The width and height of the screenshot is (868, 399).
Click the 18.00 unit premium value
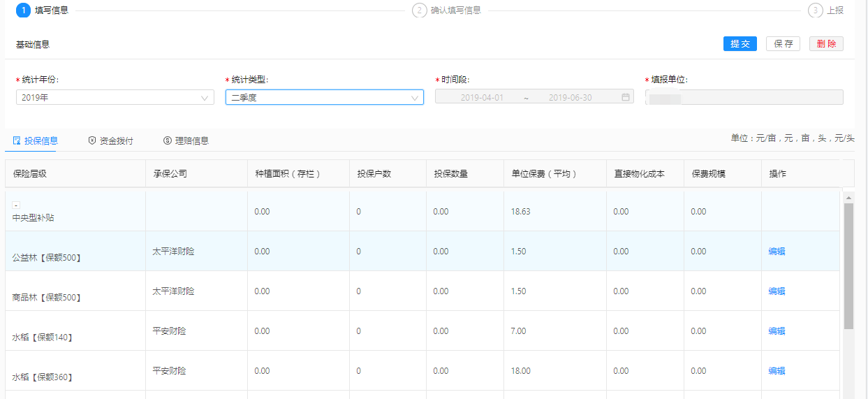[520, 371]
